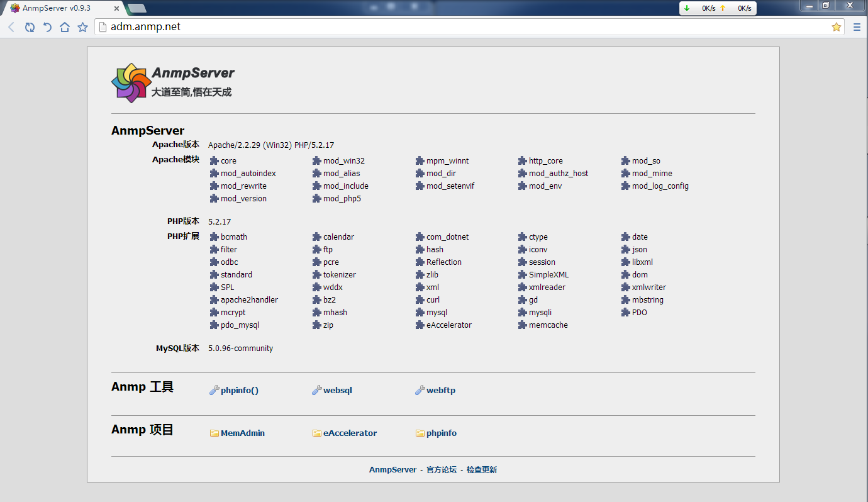Click the com_dotnet extension name
The height and width of the screenshot is (502, 868).
click(448, 237)
